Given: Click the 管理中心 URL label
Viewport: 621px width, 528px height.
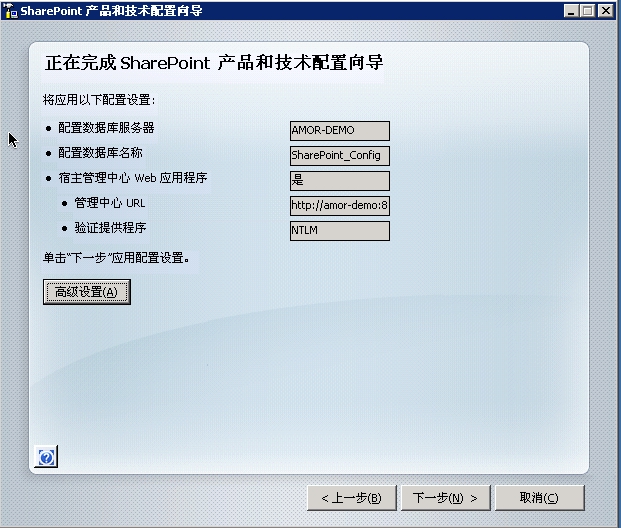Looking at the screenshot, I should tap(110, 203).
